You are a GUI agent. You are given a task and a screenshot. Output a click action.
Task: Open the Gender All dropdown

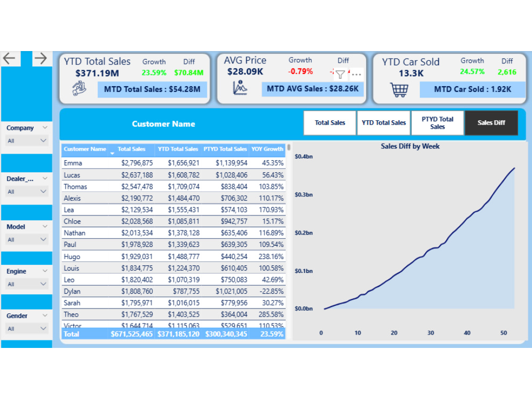click(x=27, y=328)
